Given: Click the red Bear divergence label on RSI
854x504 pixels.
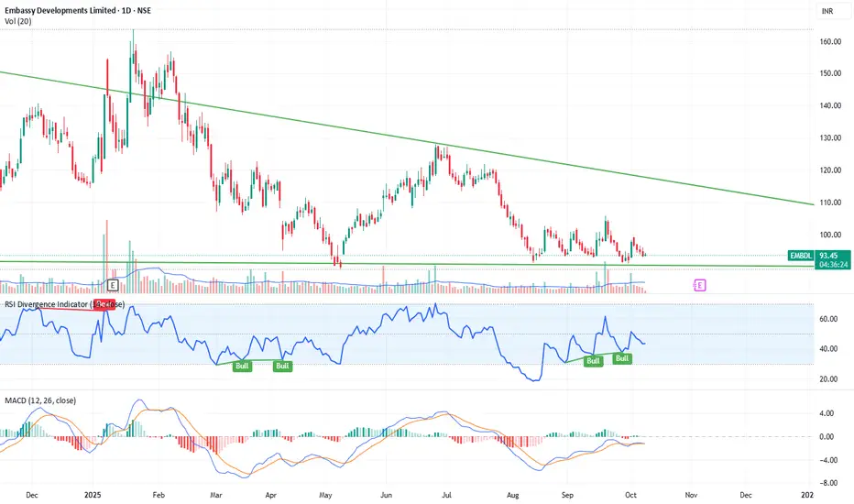Looking at the screenshot, I should (x=104, y=304).
